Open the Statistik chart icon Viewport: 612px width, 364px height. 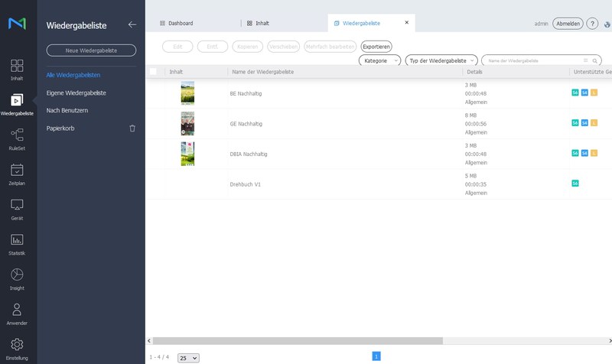click(17, 244)
